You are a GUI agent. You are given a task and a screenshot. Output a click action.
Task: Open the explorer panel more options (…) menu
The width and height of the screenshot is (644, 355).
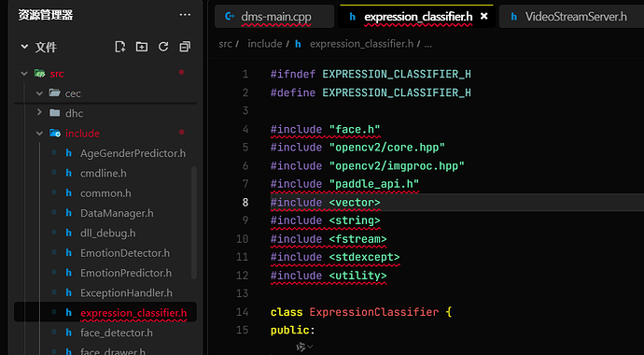tap(185, 15)
